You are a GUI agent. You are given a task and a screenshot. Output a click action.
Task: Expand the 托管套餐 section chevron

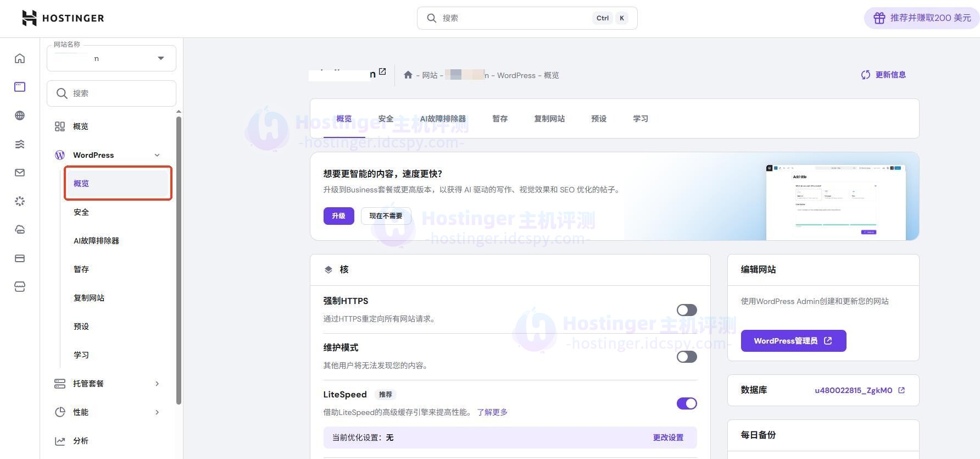click(157, 384)
